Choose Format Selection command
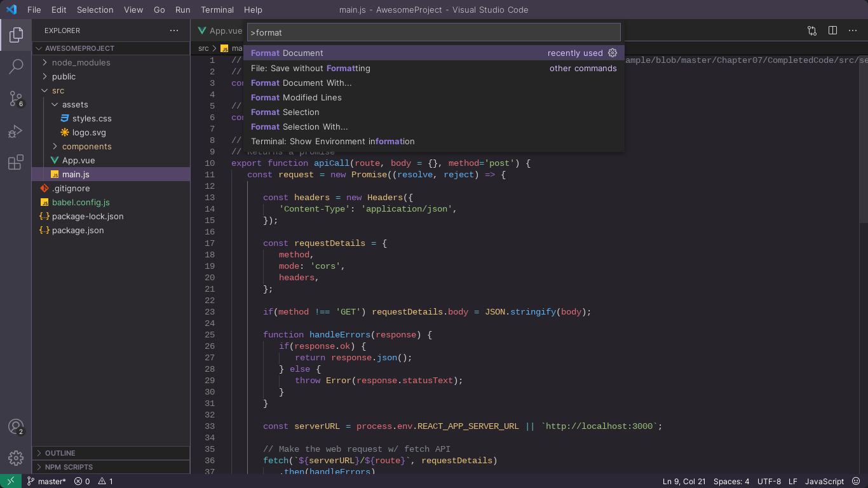868x488 pixels. (x=434, y=112)
